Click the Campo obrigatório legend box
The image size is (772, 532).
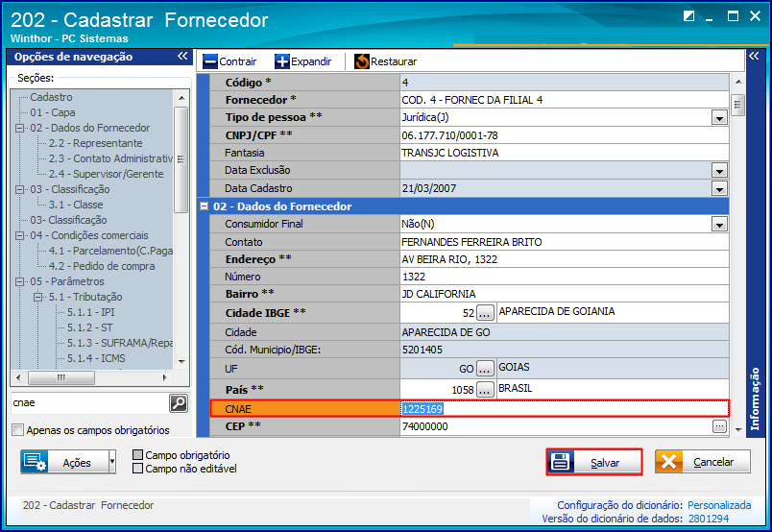138,454
